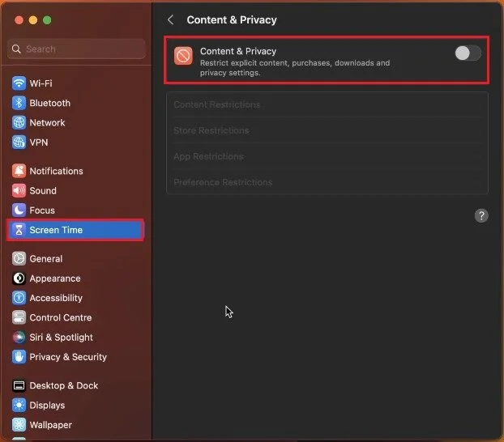The image size is (504, 442).
Task: Click the green full-screen button
Action: 47,20
